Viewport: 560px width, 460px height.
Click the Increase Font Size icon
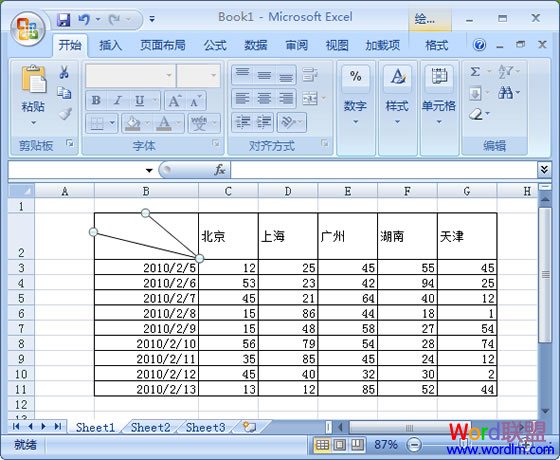175,101
